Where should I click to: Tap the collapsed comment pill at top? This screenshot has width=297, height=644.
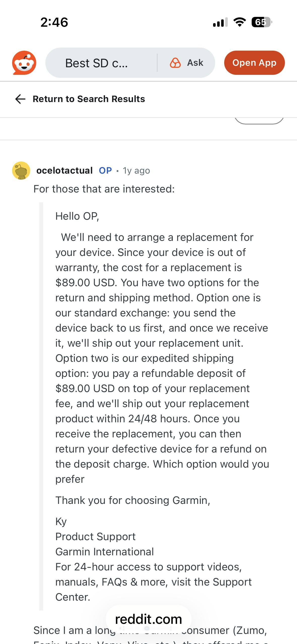coord(259,120)
